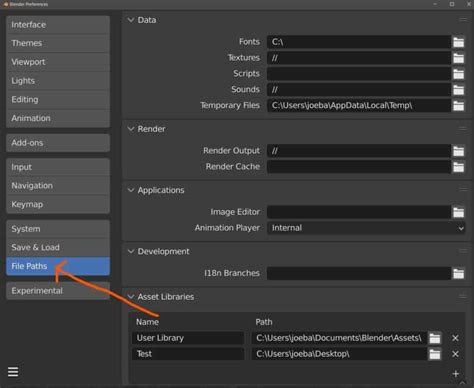Open the Input preferences tab

click(58, 167)
